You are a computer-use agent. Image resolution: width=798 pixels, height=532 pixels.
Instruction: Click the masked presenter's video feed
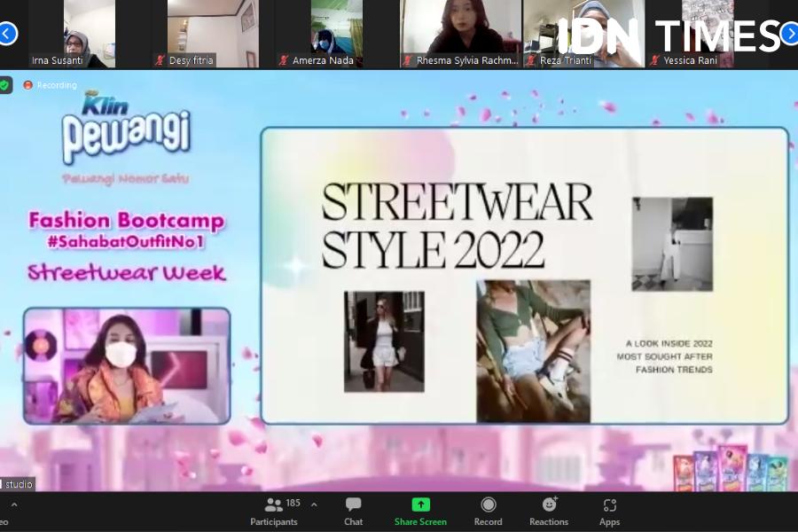[127, 365]
